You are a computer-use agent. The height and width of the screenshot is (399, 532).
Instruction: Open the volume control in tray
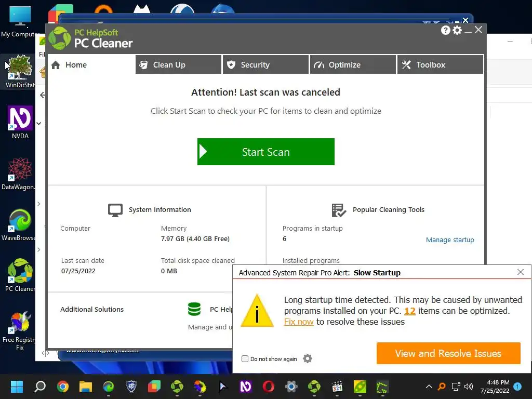[469, 387]
